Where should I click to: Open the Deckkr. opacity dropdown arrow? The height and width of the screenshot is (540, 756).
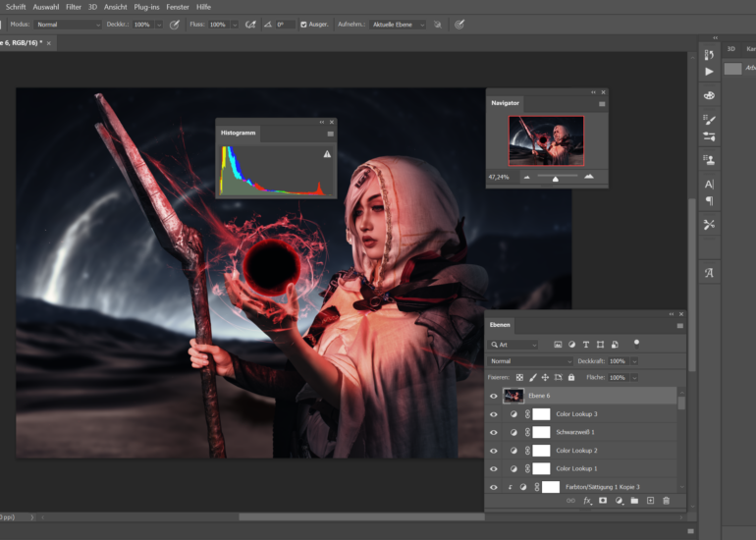coord(159,25)
